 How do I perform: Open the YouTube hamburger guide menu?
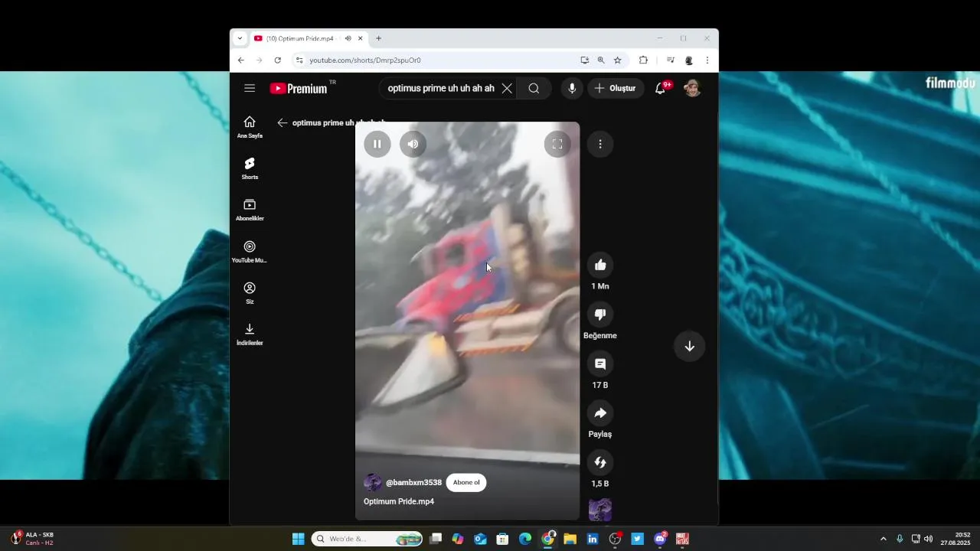(x=250, y=88)
